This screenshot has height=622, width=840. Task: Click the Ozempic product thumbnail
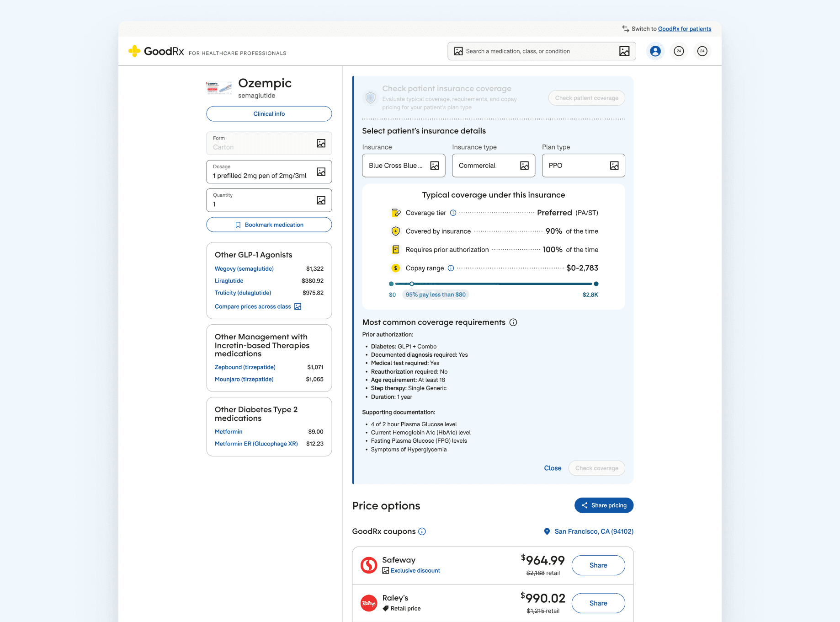click(219, 88)
